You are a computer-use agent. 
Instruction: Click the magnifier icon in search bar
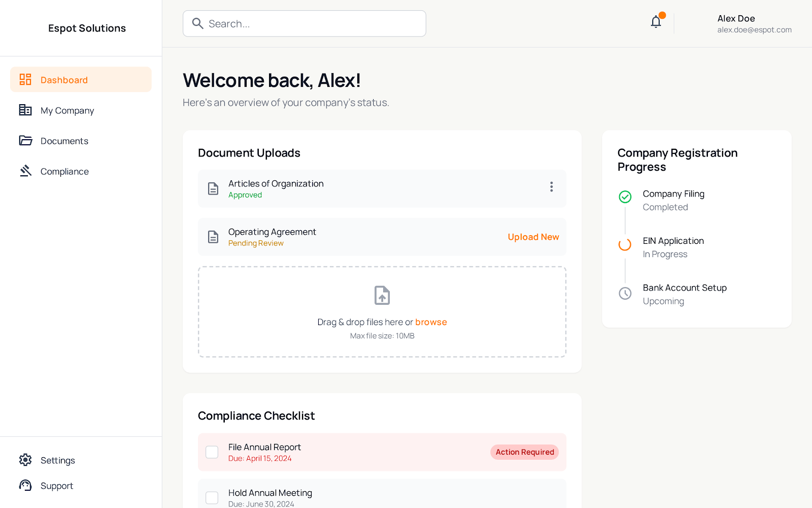(x=198, y=23)
